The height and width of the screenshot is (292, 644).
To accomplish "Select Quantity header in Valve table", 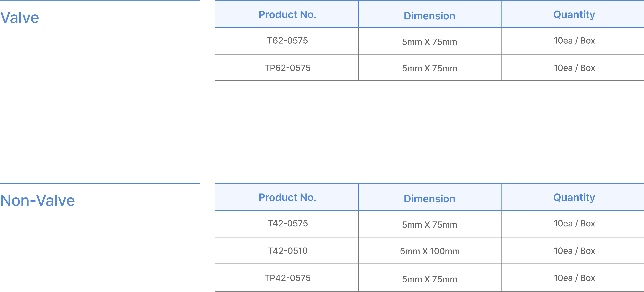I will click(x=574, y=15).
